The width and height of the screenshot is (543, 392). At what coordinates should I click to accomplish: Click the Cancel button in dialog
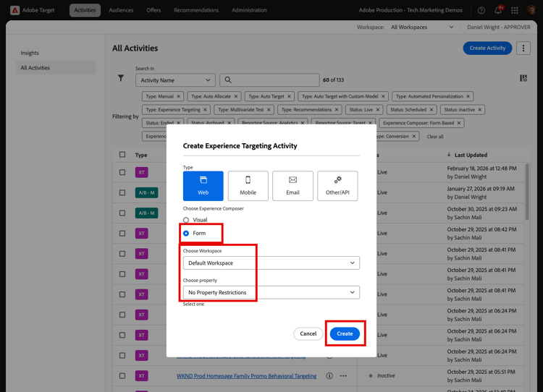tap(308, 333)
